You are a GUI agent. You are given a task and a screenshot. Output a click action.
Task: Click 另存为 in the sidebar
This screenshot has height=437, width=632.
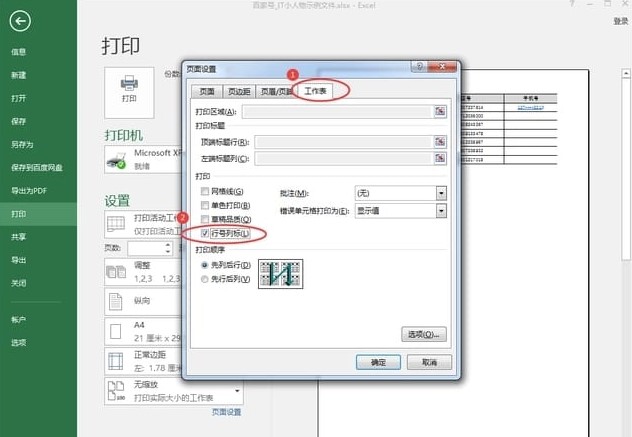22,144
